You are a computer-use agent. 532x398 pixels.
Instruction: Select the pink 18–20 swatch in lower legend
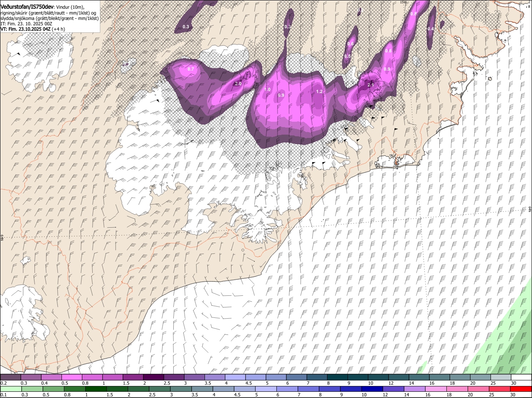point(458,389)
